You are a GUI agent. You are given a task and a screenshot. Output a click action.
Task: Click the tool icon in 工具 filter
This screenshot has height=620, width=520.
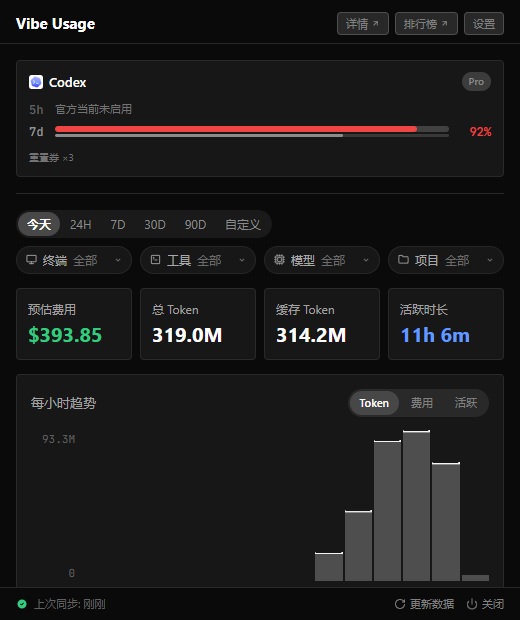155,260
